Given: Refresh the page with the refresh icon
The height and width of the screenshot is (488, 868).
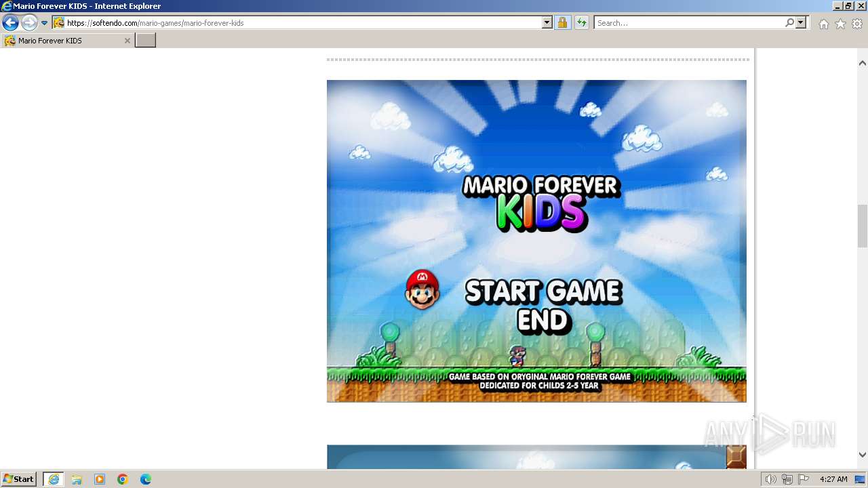Looking at the screenshot, I should (x=582, y=23).
